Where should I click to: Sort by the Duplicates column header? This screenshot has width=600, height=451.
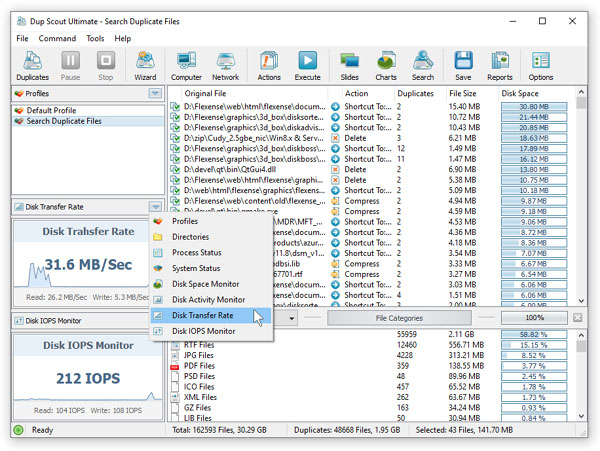point(415,93)
